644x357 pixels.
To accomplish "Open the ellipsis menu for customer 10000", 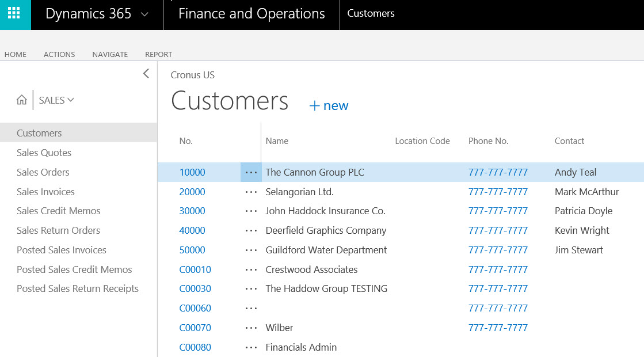I will [251, 172].
